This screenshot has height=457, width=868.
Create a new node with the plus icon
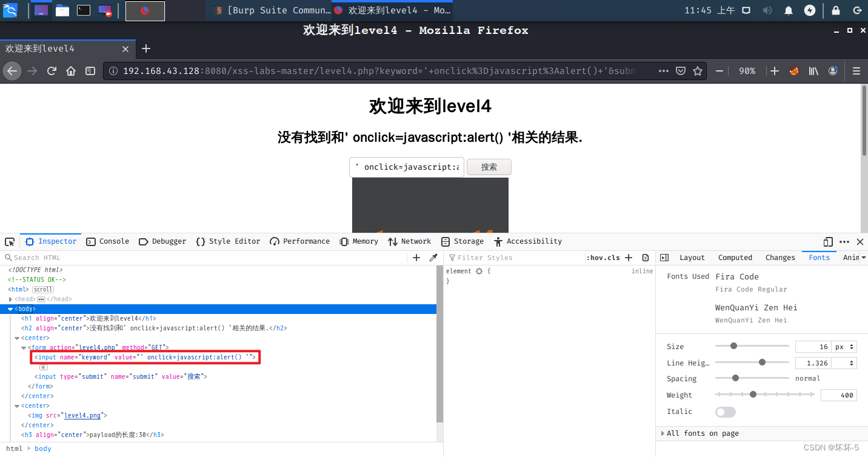tap(416, 258)
